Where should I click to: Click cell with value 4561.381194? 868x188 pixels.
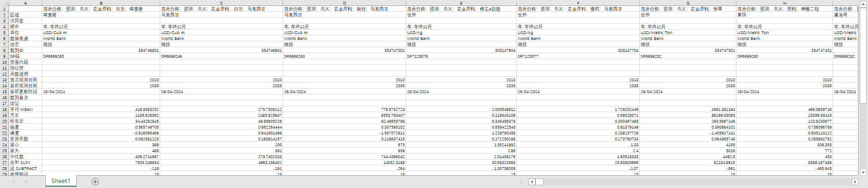(x=688, y=109)
